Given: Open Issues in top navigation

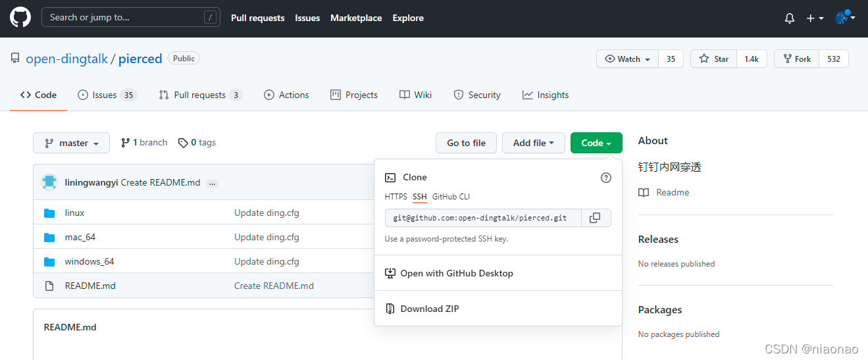Looking at the screenshot, I should [307, 18].
